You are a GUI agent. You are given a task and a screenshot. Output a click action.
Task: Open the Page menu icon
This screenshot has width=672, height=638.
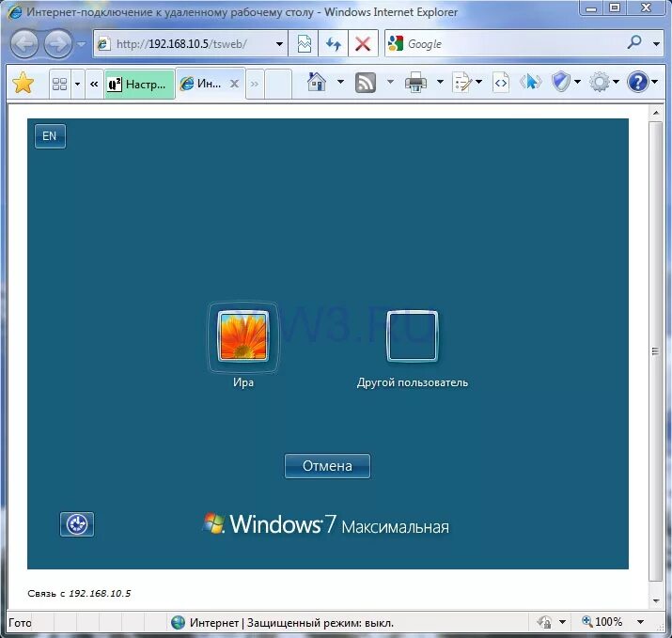(462, 83)
